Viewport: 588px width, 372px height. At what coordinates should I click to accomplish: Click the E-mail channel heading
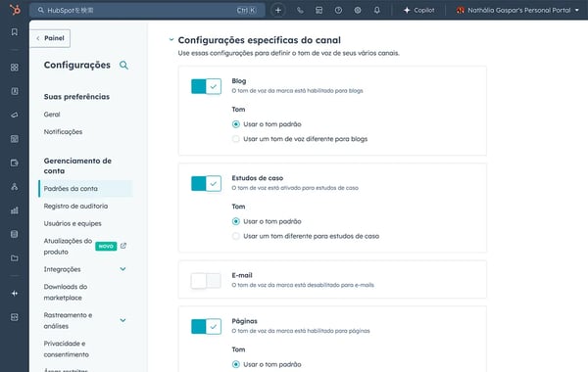pos(242,275)
